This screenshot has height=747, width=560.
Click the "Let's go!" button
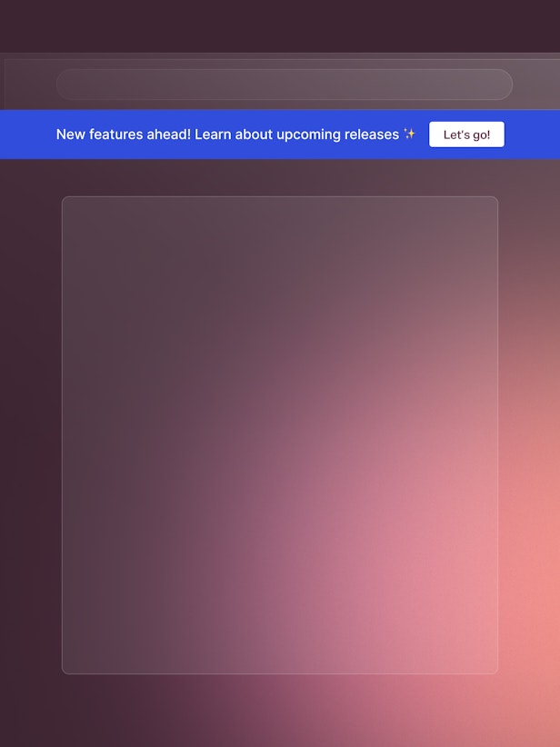point(466,134)
